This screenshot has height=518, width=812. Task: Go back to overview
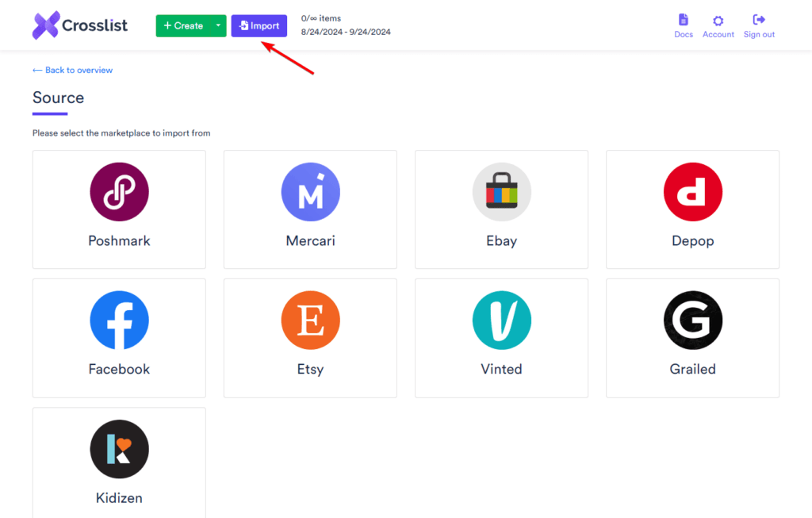[72, 70]
